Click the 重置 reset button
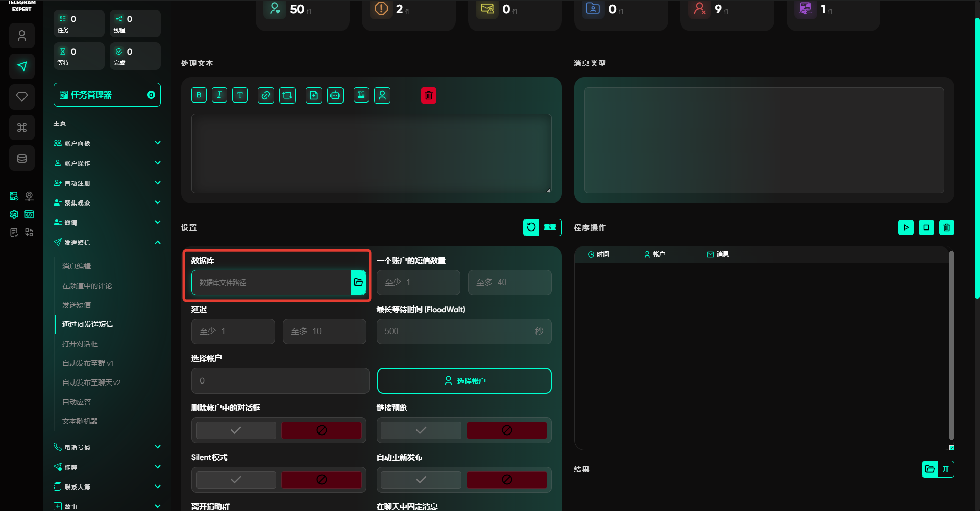 pyautogui.click(x=542, y=227)
